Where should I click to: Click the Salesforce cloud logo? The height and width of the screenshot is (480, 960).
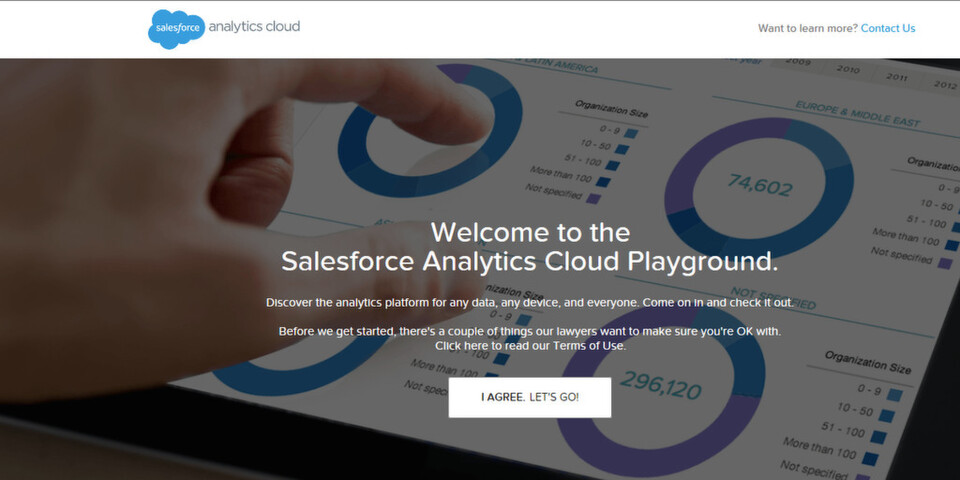coord(176,29)
